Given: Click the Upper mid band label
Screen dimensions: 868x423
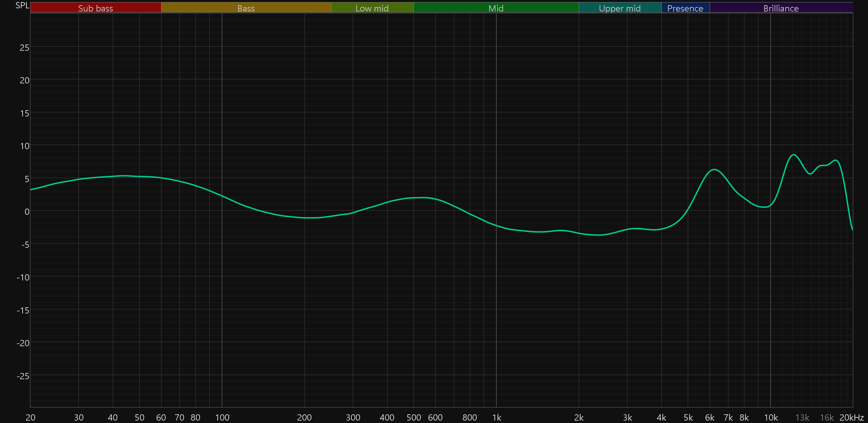Looking at the screenshot, I should coord(620,8).
